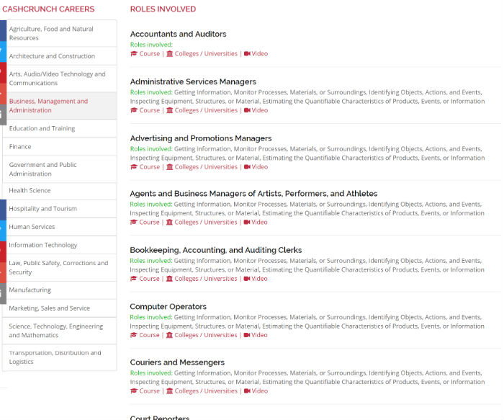Click video camera icon under Agents and Business Managers
The image size is (504, 420).
(247, 222)
